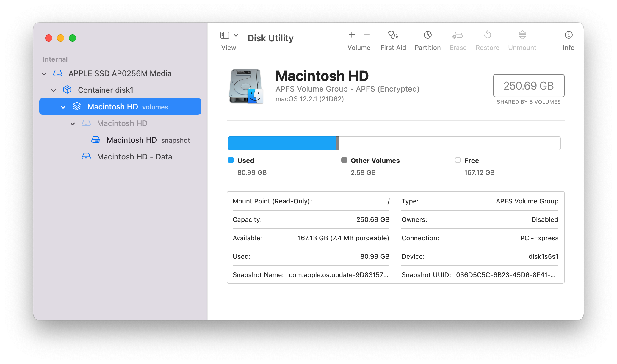The width and height of the screenshot is (617, 364).
Task: Click the 250.69 GB capacity box
Action: point(528,86)
